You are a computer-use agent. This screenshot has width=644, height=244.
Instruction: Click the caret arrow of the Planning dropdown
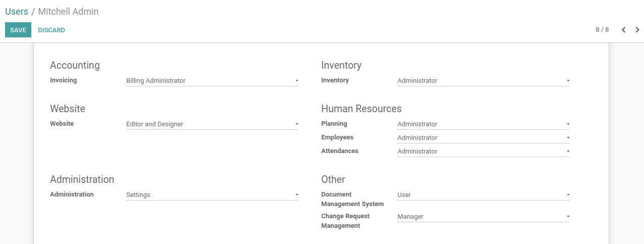(568, 124)
